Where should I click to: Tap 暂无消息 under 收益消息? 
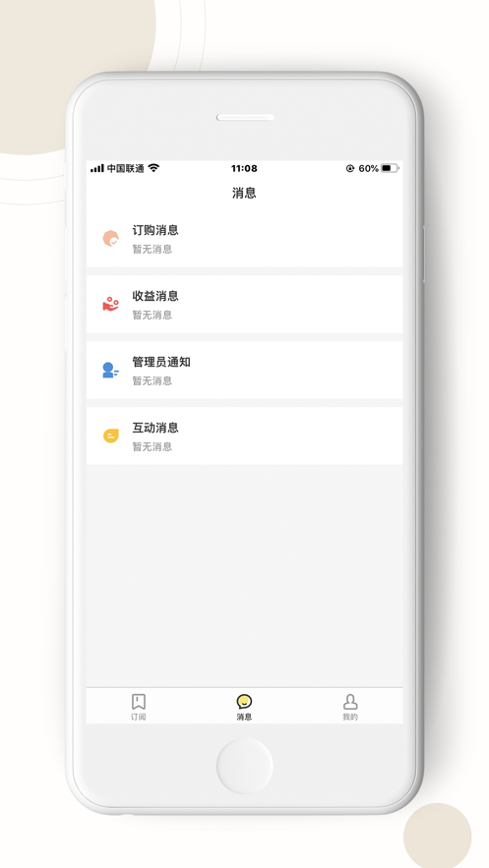pyautogui.click(x=153, y=315)
